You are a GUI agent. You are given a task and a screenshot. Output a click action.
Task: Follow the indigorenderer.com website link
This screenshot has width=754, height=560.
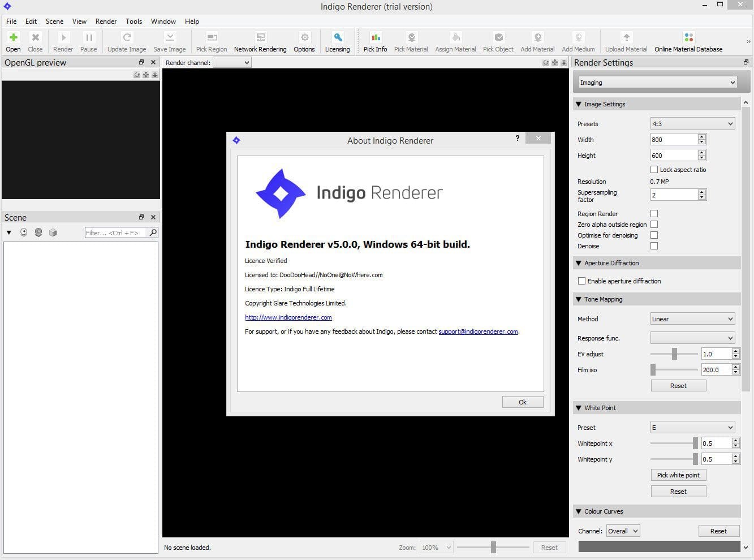click(288, 317)
